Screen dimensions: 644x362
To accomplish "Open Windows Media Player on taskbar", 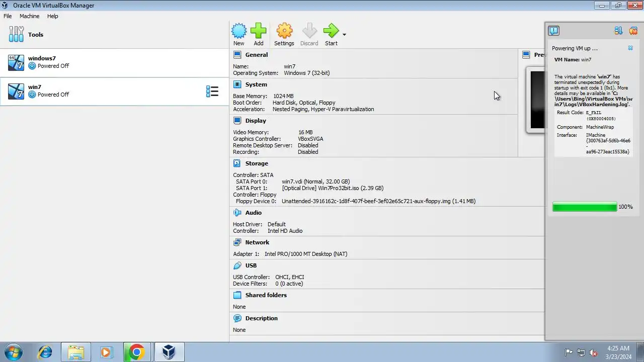I will click(106, 352).
